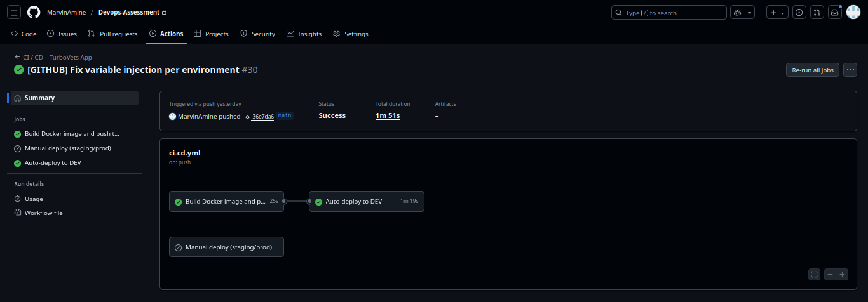Open Auto-deploy to DEV node in graph

coord(367,201)
